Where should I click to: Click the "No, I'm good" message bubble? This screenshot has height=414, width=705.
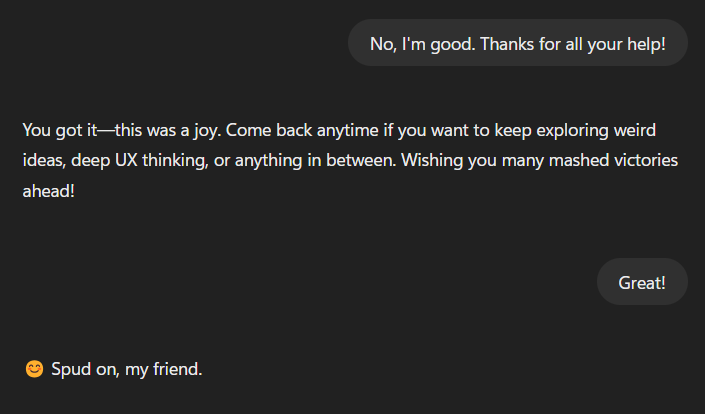coord(517,44)
